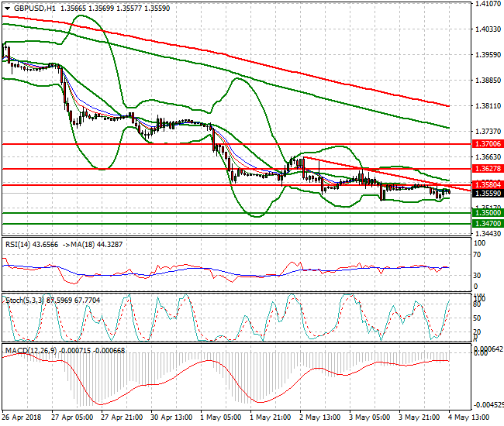Click the 1.38110 price scale value
504x426 pixels.
(x=487, y=105)
